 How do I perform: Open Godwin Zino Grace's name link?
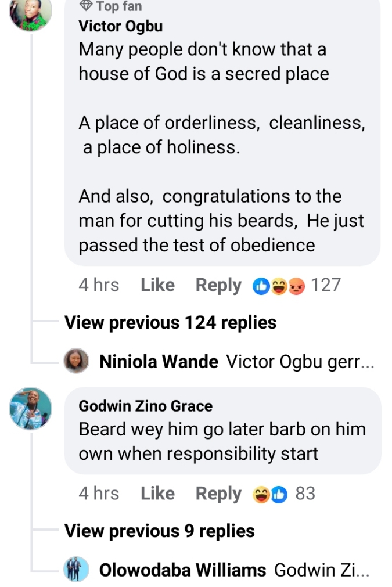[146, 406]
